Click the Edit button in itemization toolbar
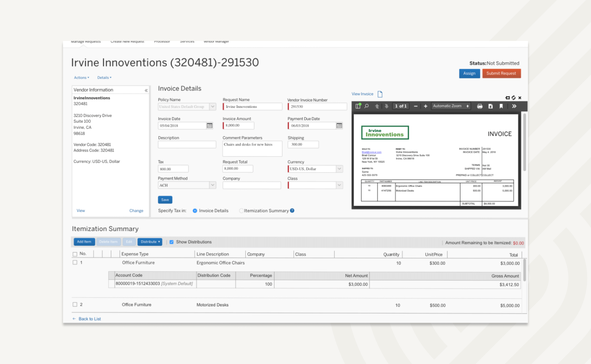This screenshot has width=591, height=364. click(x=129, y=242)
